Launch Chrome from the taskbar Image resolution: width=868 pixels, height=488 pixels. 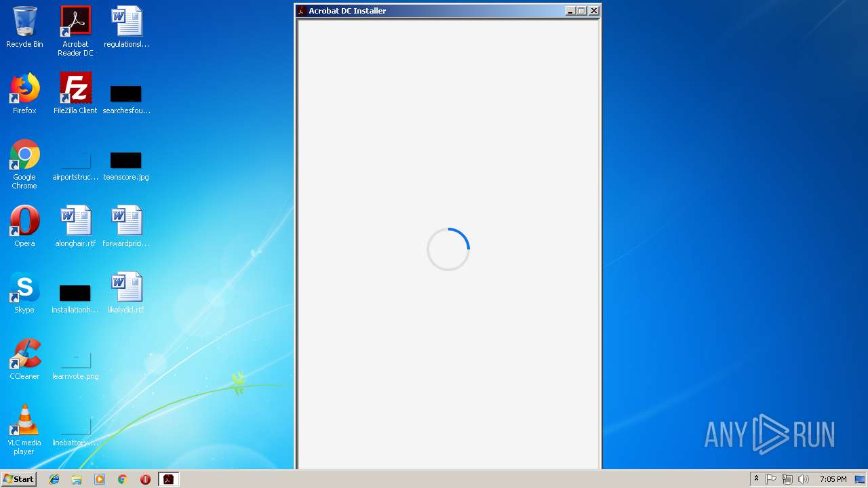point(123,479)
